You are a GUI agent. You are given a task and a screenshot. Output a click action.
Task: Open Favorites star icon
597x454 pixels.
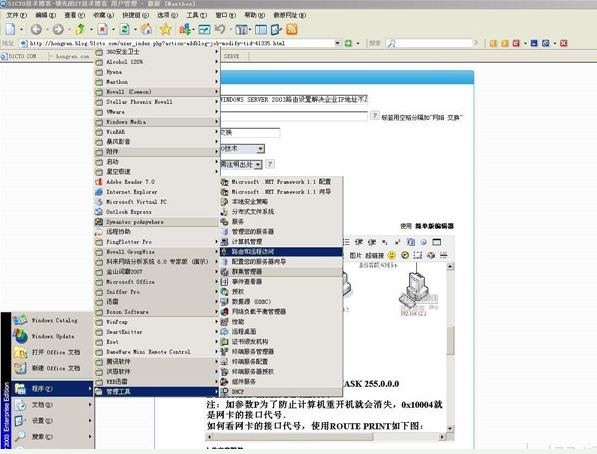click(x=166, y=29)
